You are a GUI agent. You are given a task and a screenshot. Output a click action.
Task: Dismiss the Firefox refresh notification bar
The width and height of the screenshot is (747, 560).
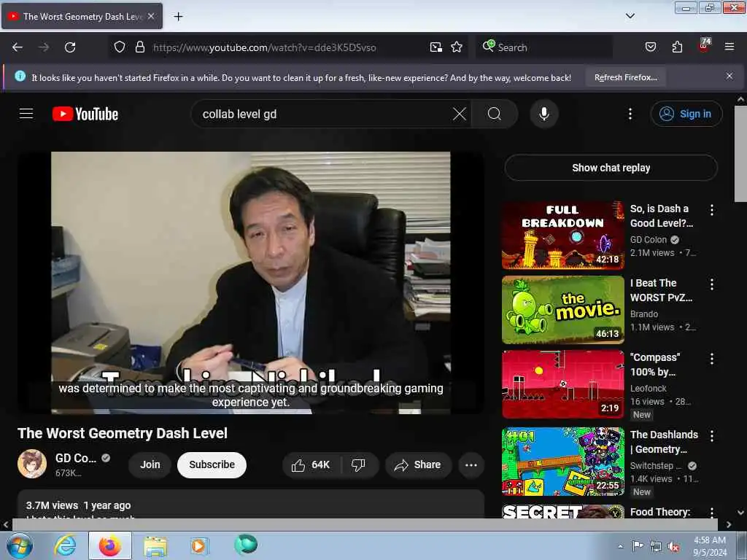pos(729,76)
